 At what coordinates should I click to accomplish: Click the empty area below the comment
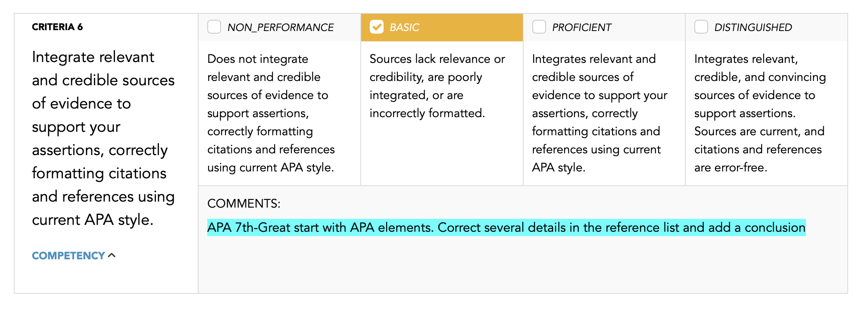(523, 265)
